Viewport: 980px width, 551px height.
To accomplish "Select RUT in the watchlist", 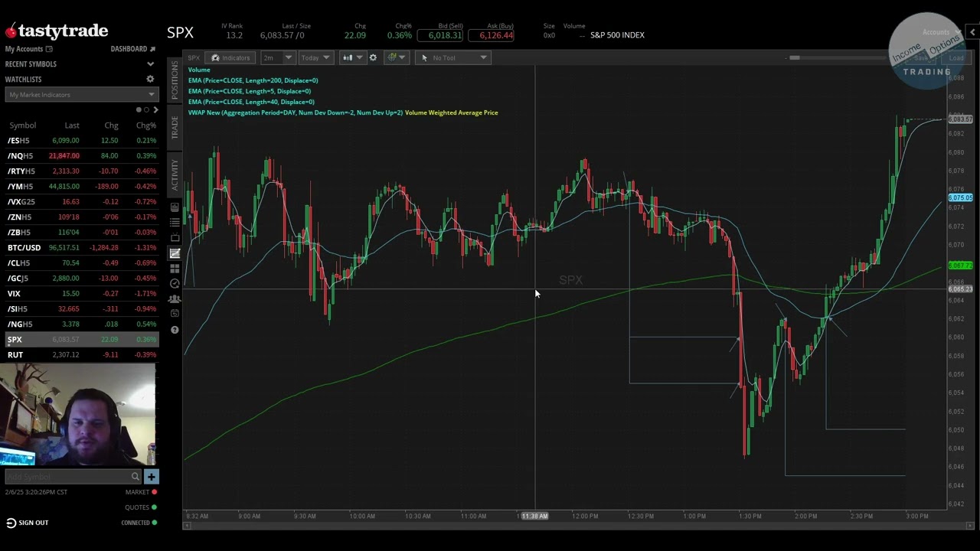I will coord(81,355).
